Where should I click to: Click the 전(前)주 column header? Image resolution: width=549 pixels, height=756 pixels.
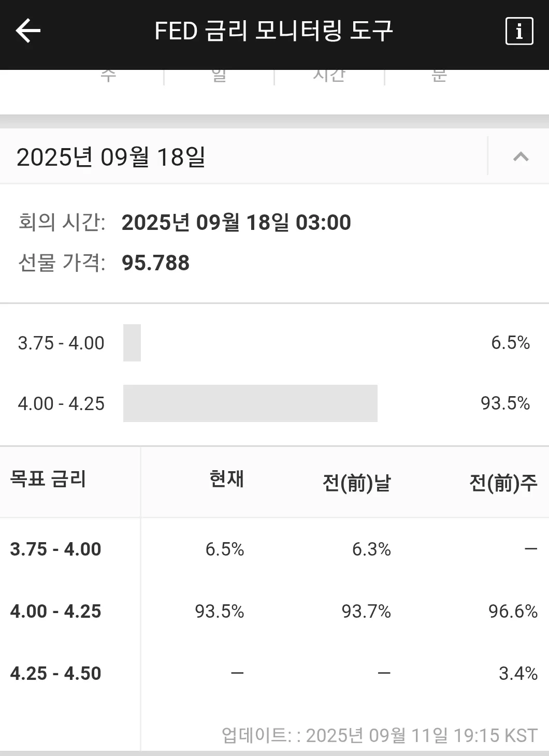coord(503,483)
